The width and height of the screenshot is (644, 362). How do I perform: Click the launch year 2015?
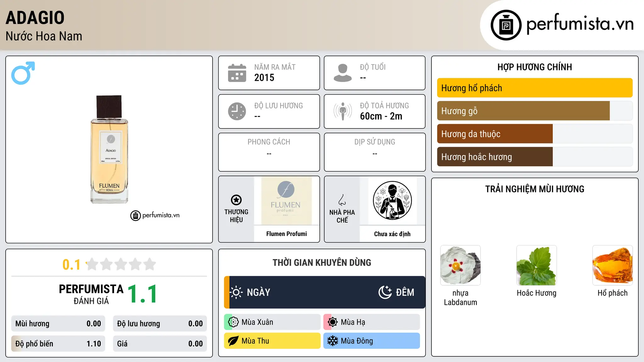click(264, 78)
